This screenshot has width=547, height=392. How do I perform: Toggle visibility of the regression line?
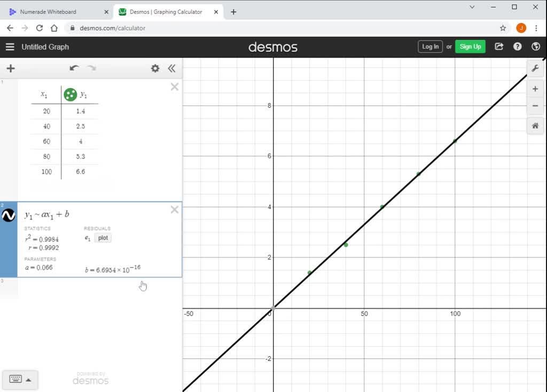[x=9, y=215]
